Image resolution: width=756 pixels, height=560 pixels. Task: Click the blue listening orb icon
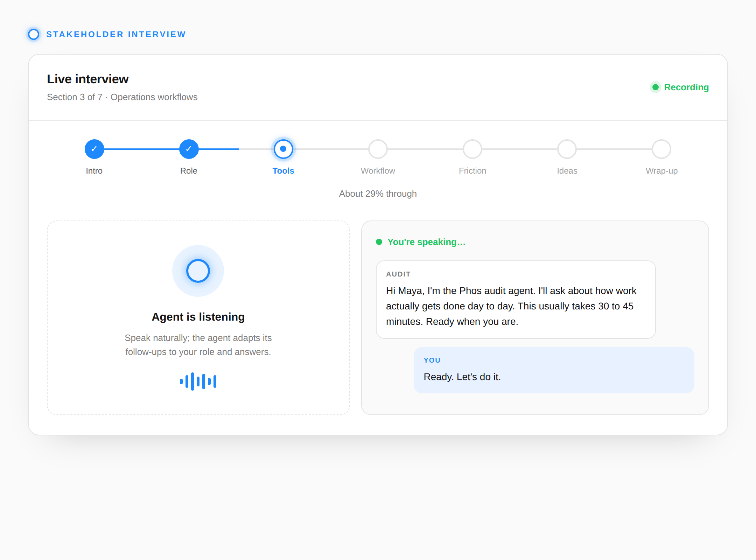click(x=198, y=271)
